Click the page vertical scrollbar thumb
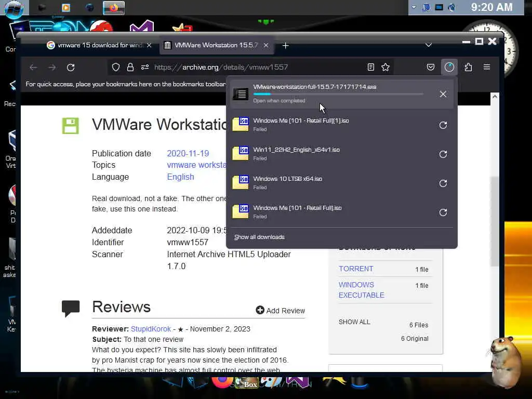The height and width of the screenshot is (399, 532). coord(495,221)
